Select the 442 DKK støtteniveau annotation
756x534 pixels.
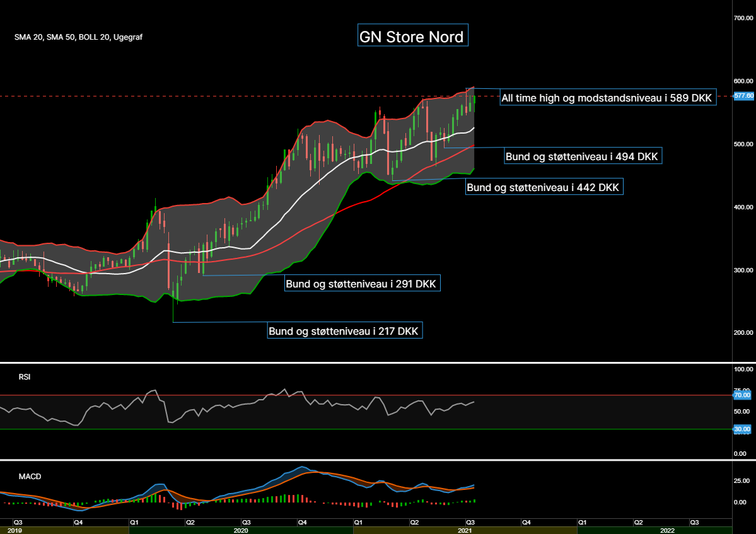[x=544, y=187]
